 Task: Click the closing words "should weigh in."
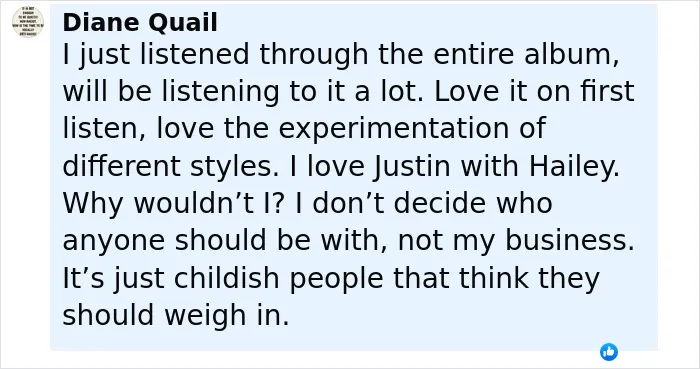coord(176,315)
